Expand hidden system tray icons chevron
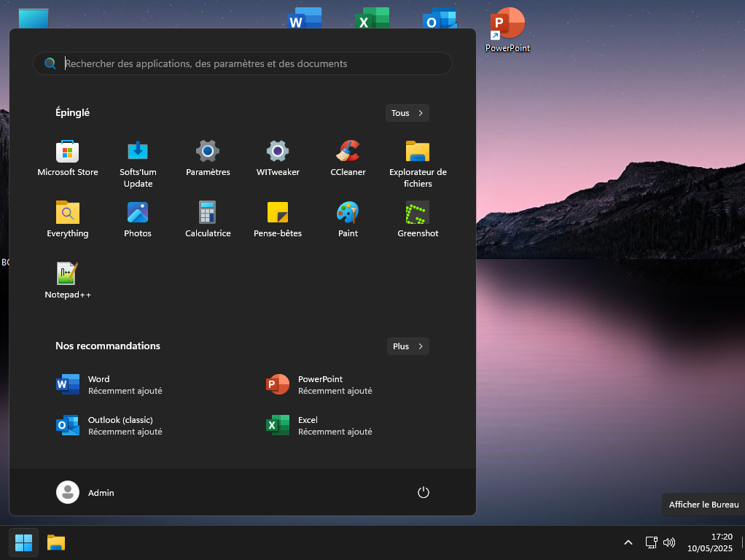Screen dimensions: 745x560 pyautogui.click(x=628, y=542)
